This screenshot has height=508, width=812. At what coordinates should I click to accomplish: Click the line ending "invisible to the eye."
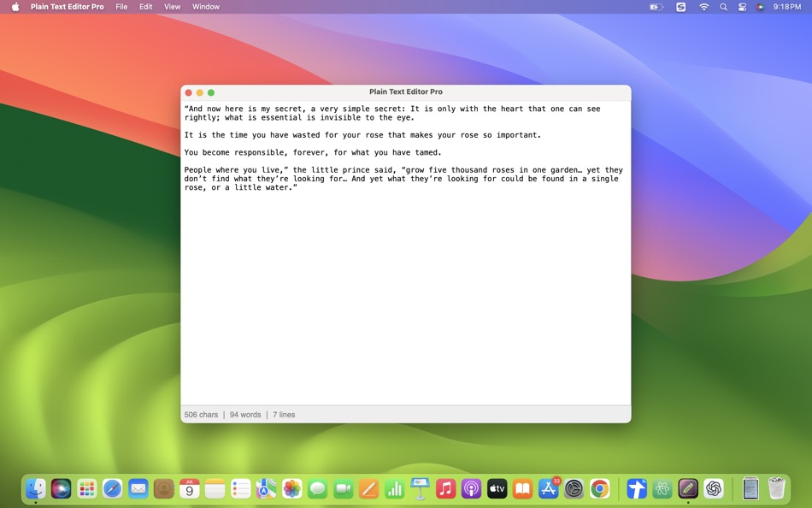pos(299,118)
